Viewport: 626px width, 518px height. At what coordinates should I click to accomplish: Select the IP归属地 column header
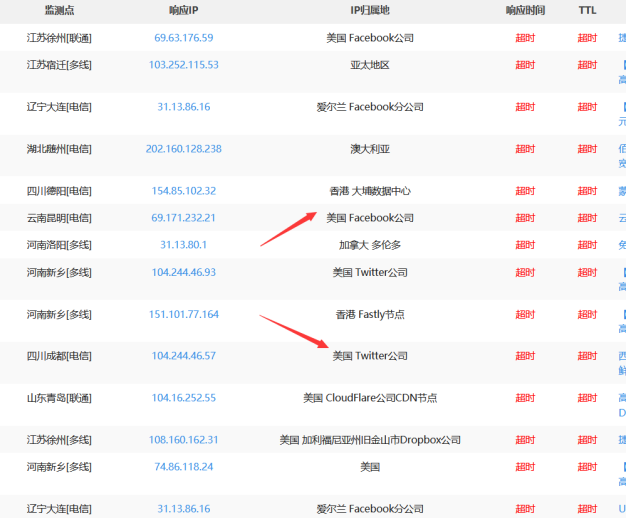point(370,10)
